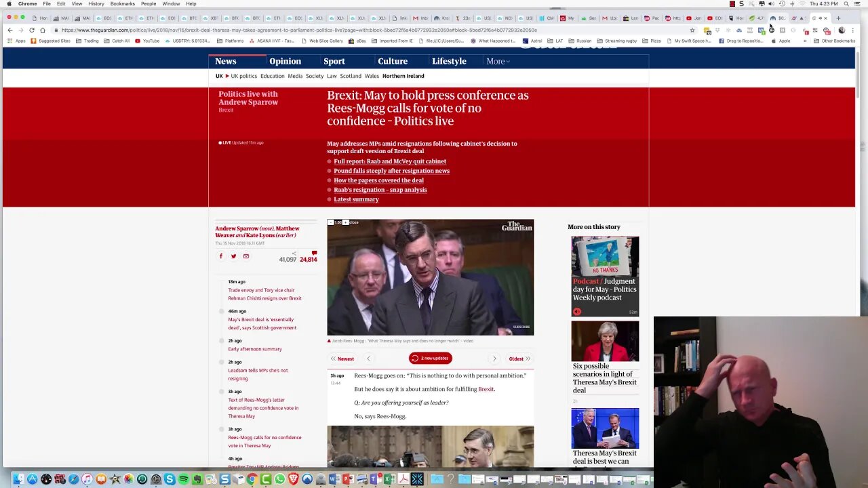The image size is (868, 488).
Task: Open WhatsApp from the Dock
Action: 279,479
